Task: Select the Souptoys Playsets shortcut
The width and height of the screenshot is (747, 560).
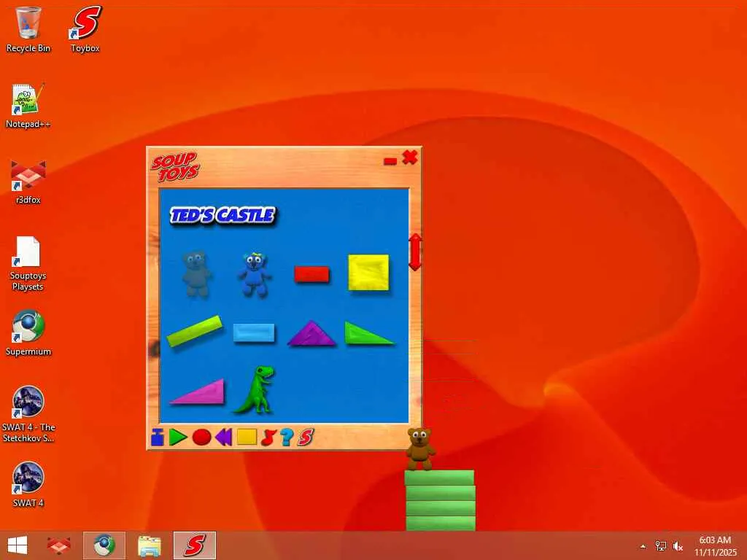Action: [28, 263]
